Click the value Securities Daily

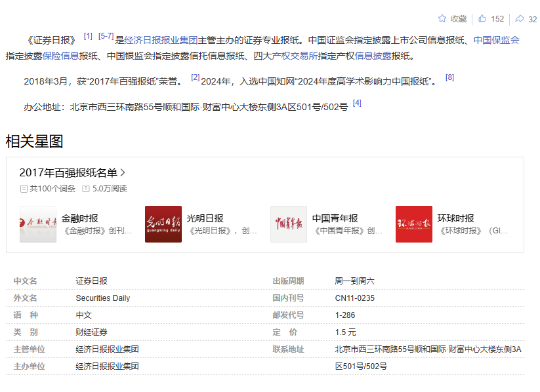tap(102, 298)
